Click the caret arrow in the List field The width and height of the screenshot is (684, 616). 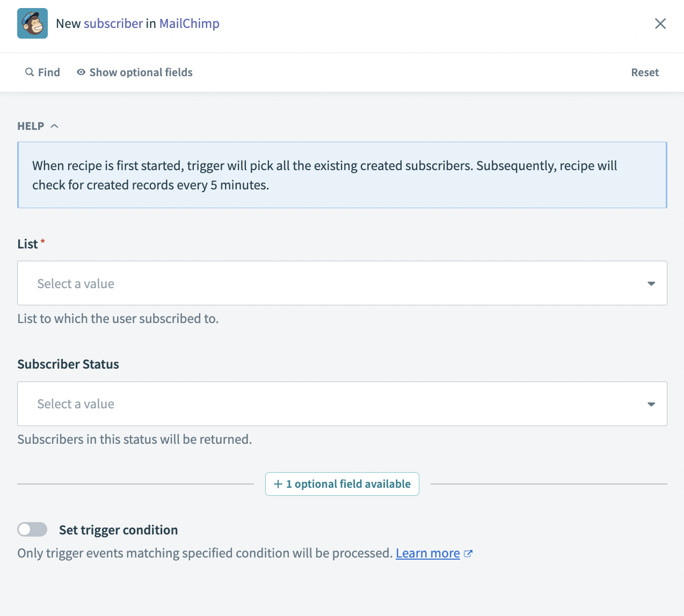coord(651,283)
